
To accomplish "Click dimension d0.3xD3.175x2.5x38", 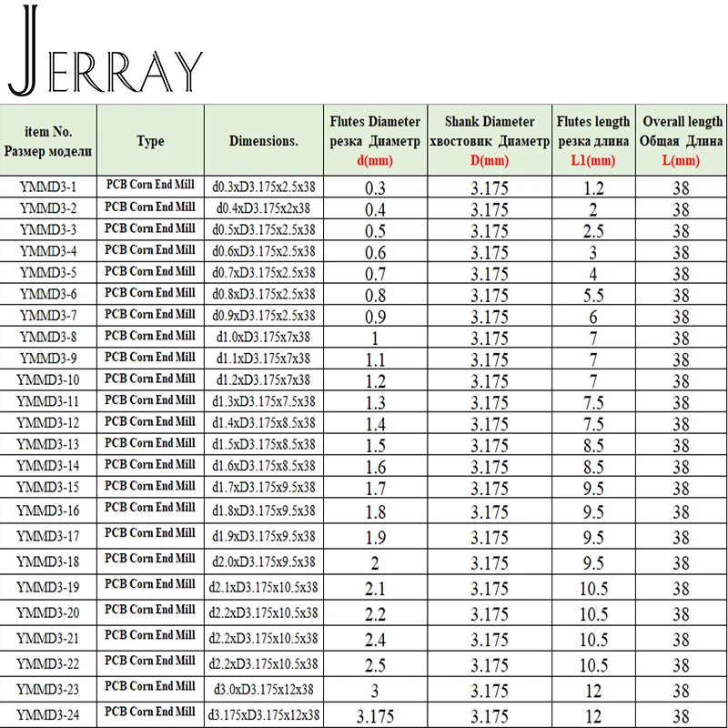I will pyautogui.click(x=264, y=187).
